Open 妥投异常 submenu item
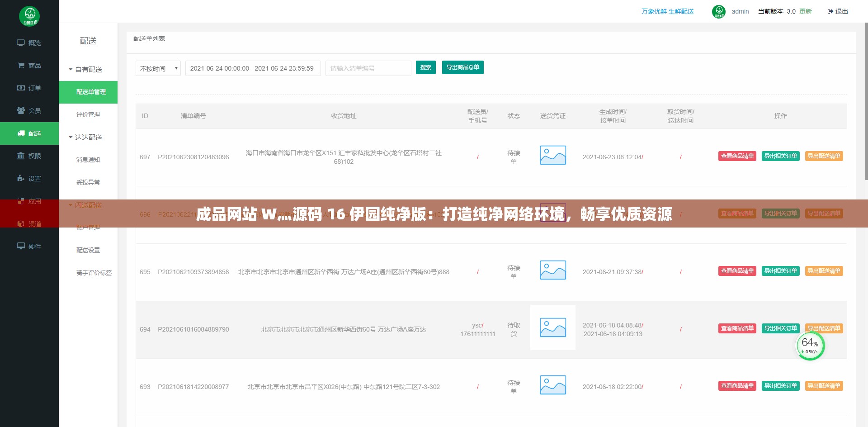Screen dimensions: 868x427 pyautogui.click(x=88, y=183)
